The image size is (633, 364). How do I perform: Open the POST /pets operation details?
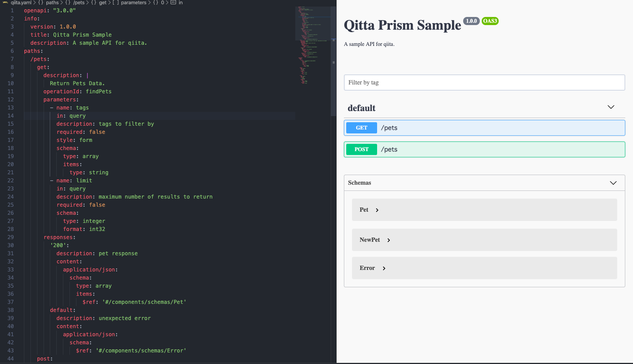(484, 149)
